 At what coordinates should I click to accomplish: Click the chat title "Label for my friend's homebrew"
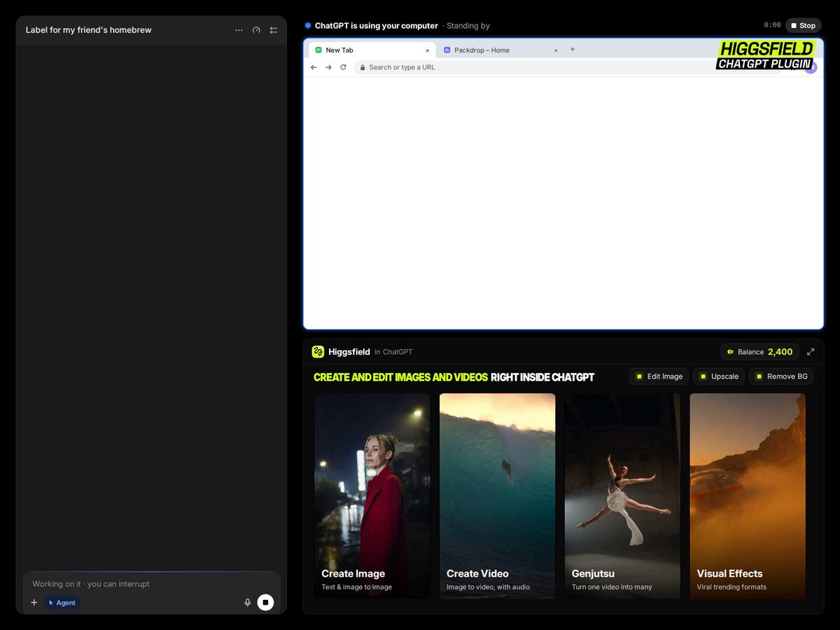click(89, 30)
